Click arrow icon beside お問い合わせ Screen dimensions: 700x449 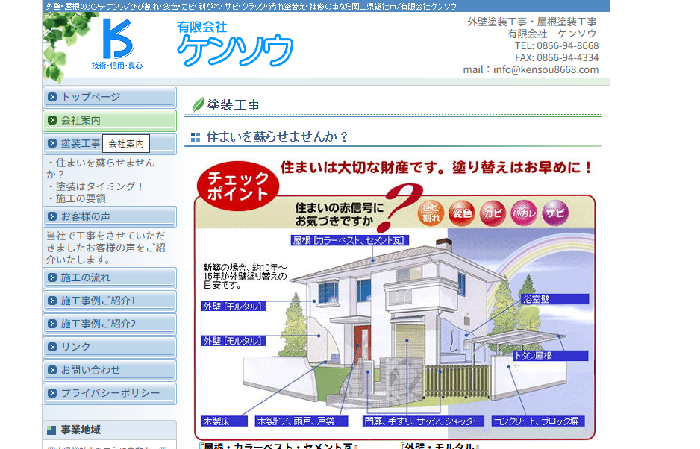coord(52,370)
